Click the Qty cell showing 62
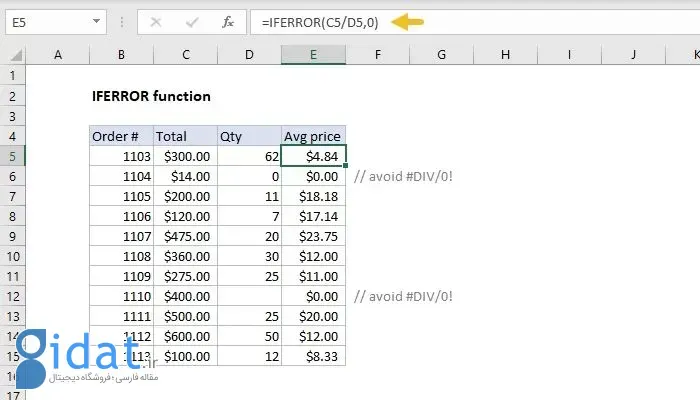The width and height of the screenshot is (700, 400). (x=250, y=156)
